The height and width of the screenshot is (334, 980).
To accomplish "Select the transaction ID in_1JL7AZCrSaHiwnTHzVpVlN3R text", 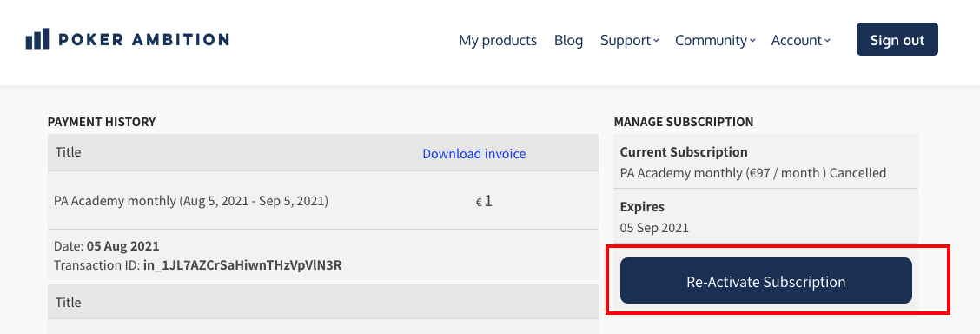I will point(242,265).
